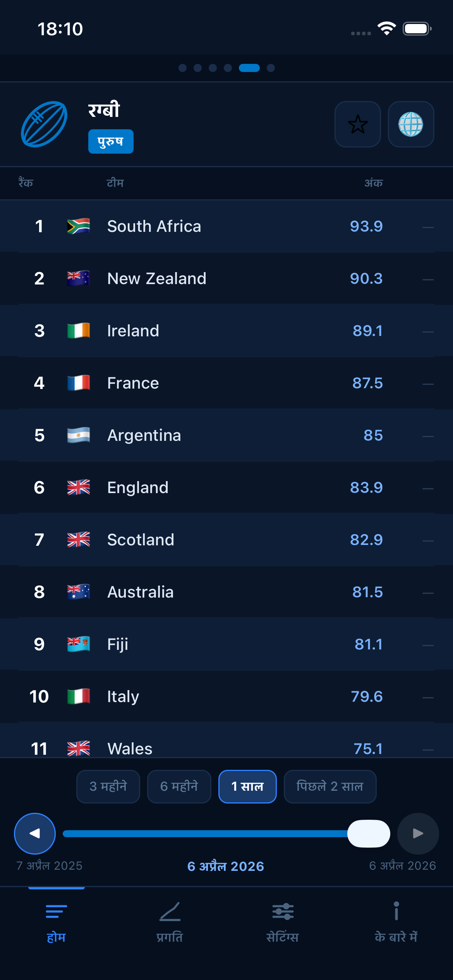Toggle the पुरुष gender selector
Image resolution: width=453 pixels, height=980 pixels.
pos(110,141)
